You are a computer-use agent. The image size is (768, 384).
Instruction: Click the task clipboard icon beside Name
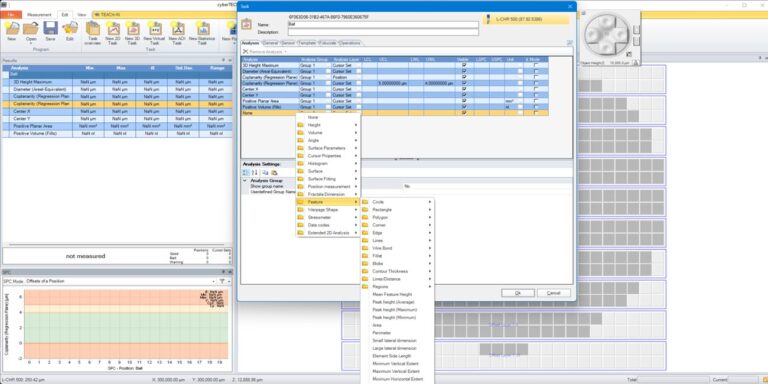point(246,24)
